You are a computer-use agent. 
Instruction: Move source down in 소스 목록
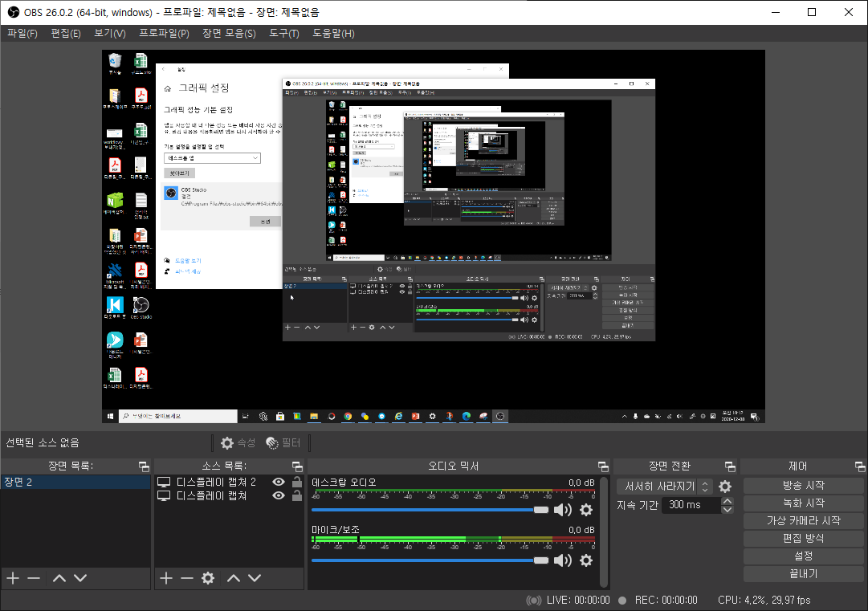point(255,578)
